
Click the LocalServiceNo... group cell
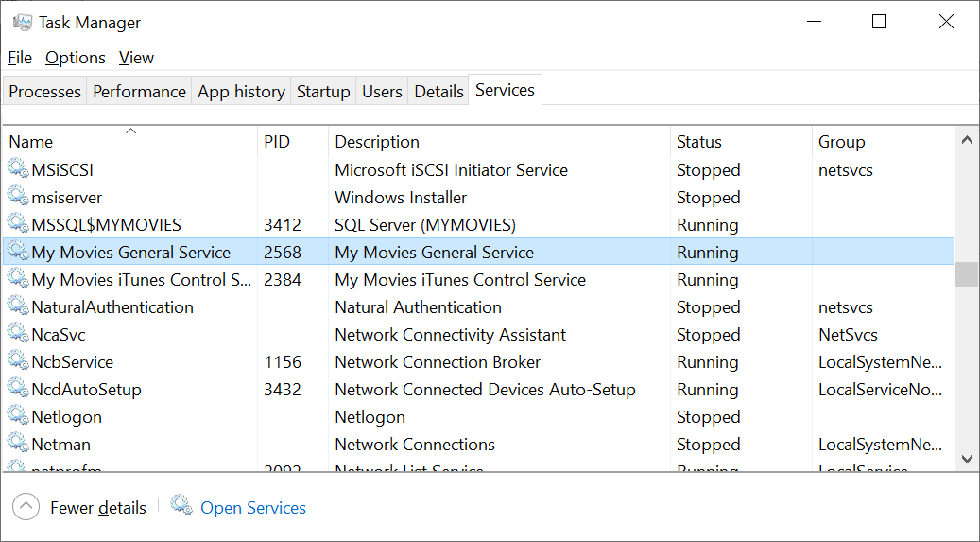880,390
